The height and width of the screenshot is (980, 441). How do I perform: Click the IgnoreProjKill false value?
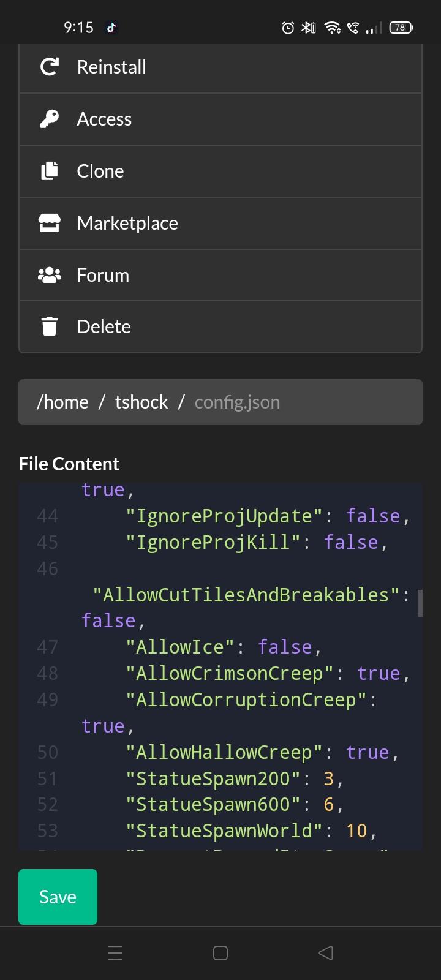(x=350, y=542)
